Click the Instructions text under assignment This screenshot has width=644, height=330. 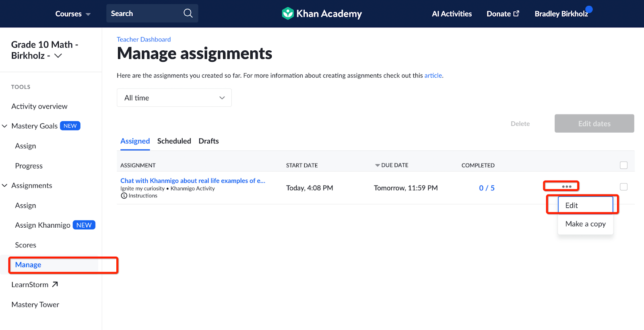[143, 196]
